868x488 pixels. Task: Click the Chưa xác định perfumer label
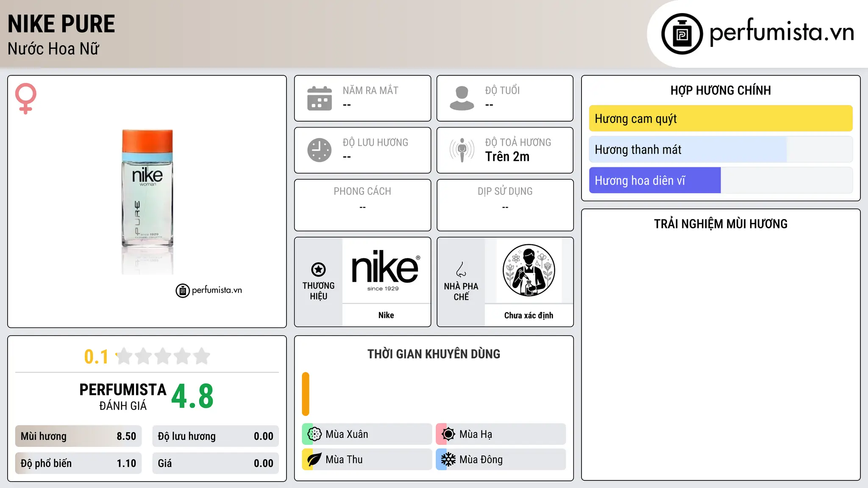click(529, 315)
